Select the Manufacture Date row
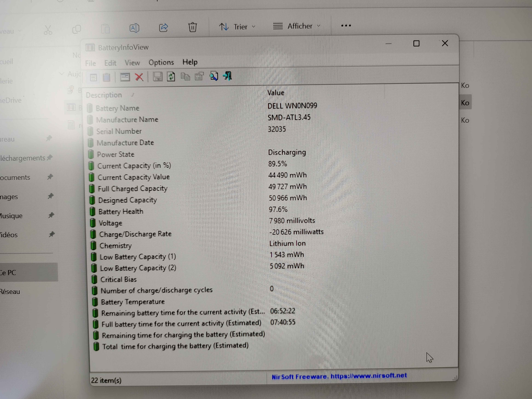532x399 pixels. 121,143
